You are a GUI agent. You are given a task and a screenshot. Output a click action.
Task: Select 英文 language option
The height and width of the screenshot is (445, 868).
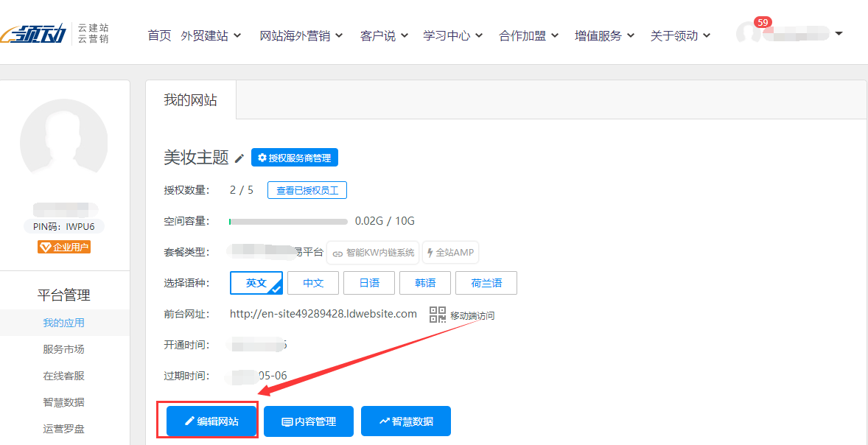(256, 283)
